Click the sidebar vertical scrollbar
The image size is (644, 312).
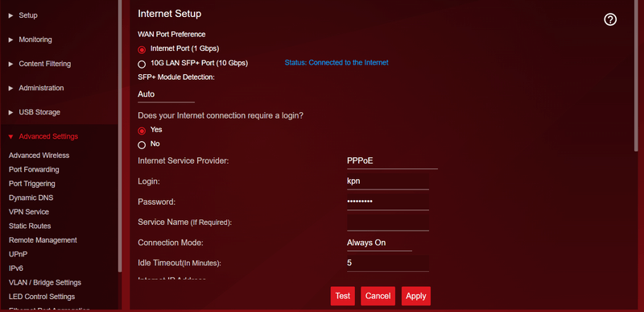[120, 135]
